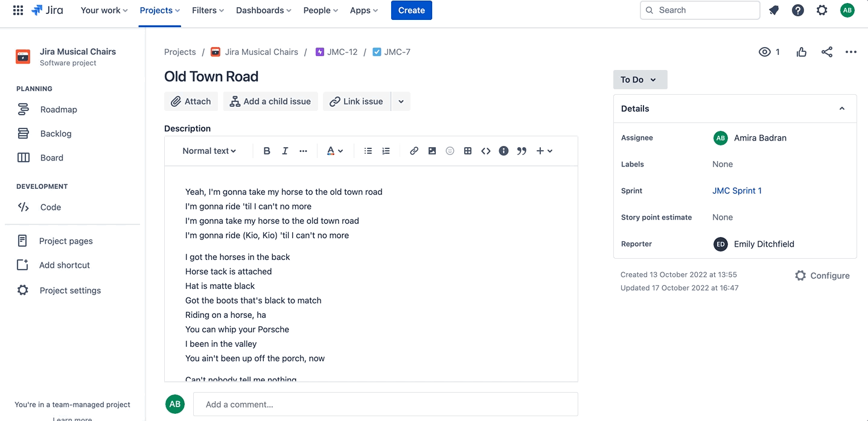This screenshot has height=421, width=868.
Task: Insert an info panel
Action: click(x=503, y=151)
